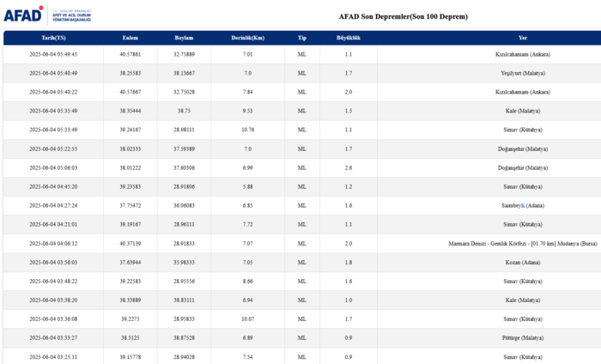Viewport: 601px width, 364px height.
Task: Select date cell 2025-06-04 05:22:55
Action: pos(53,149)
